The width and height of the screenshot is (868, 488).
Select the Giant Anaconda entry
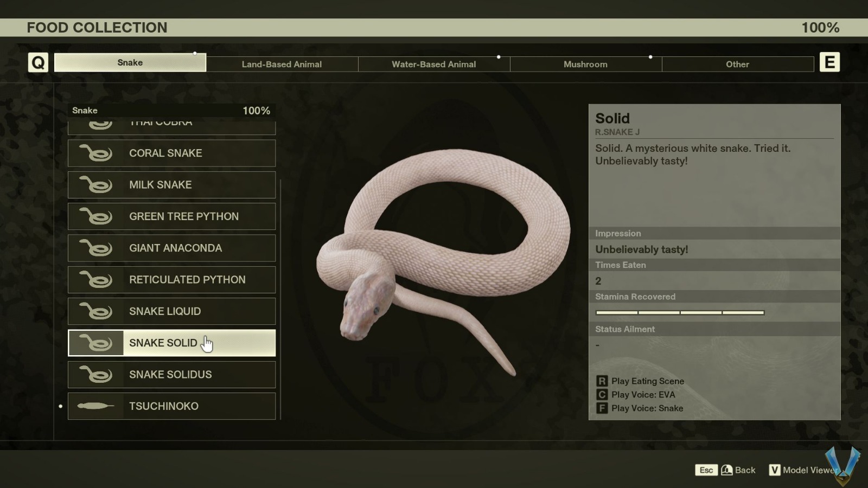coord(171,248)
